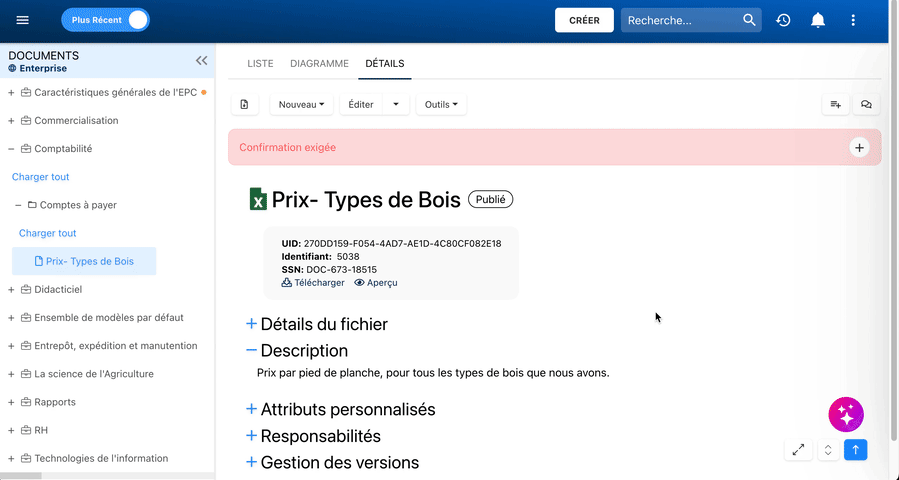Open the hamburger navigation menu
The height and width of the screenshot is (480, 899).
23,20
